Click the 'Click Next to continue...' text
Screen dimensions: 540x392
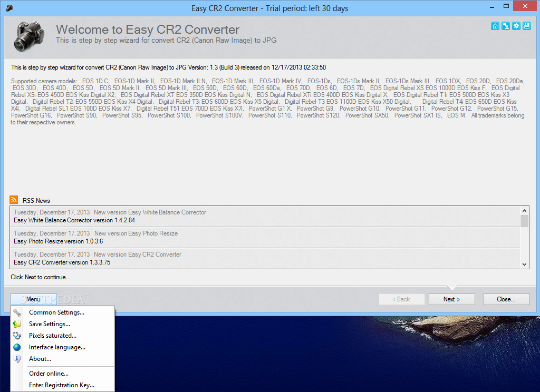coord(40,277)
